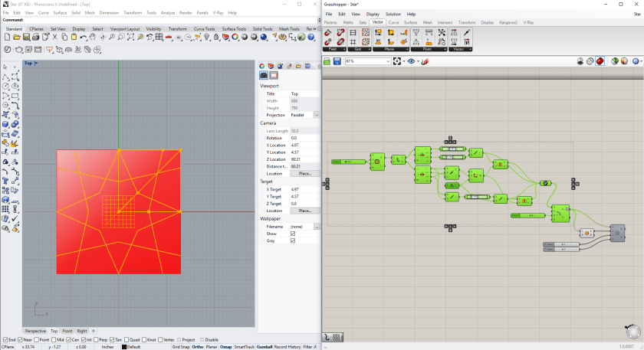Open the Projection dropdown in Viewport properties
This screenshot has height=350, width=644.
(316, 115)
